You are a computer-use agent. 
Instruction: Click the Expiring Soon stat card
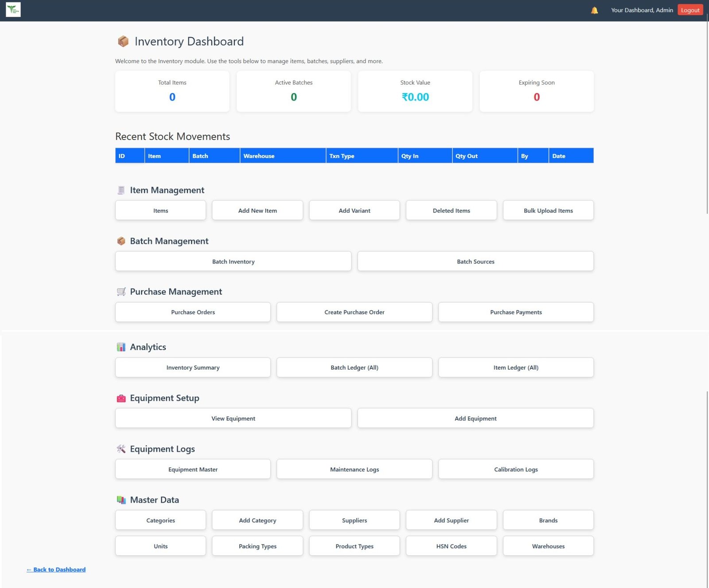(536, 91)
